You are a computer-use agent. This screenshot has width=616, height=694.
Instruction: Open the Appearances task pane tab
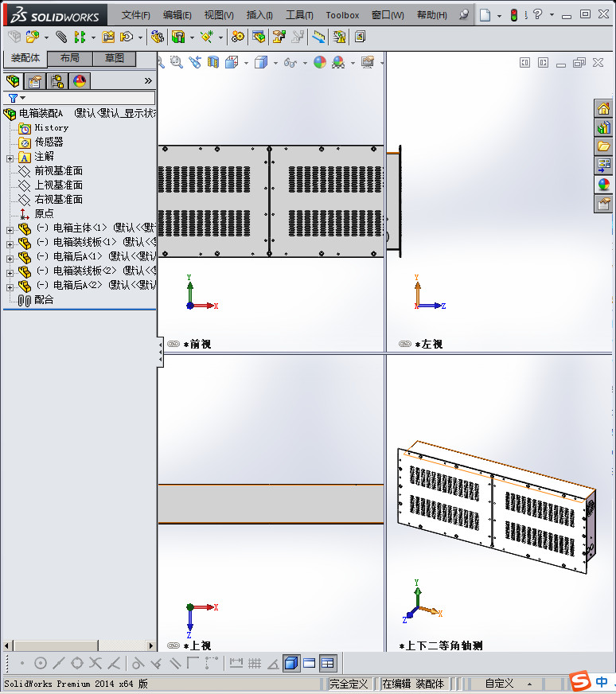pos(603,185)
